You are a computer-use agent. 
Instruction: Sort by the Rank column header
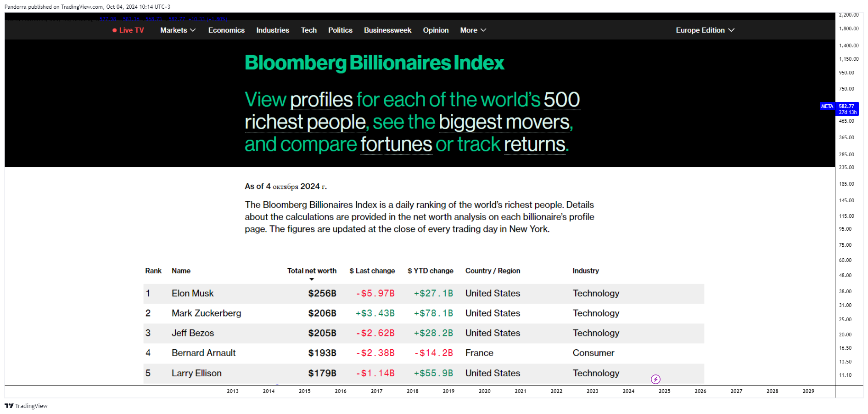click(153, 271)
